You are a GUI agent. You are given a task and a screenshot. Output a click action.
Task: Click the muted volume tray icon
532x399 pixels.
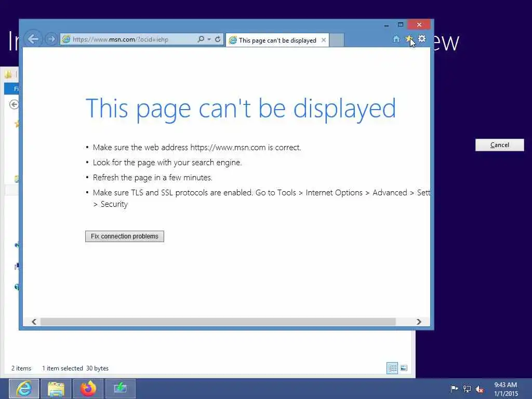[x=480, y=390]
